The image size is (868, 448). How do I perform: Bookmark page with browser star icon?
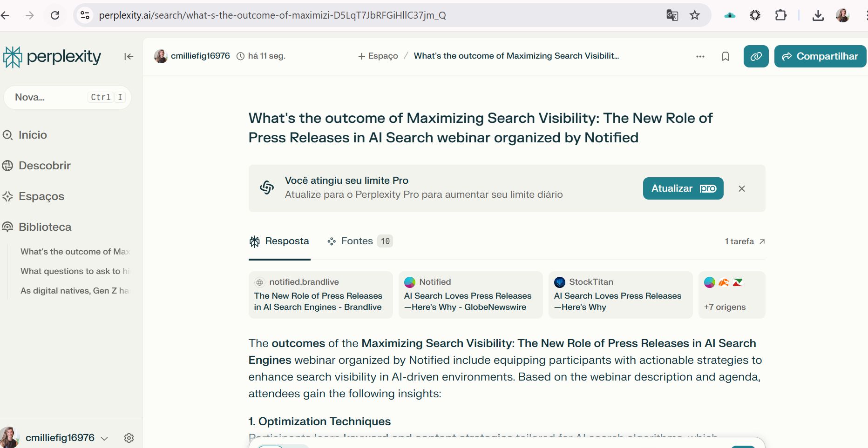695,15
